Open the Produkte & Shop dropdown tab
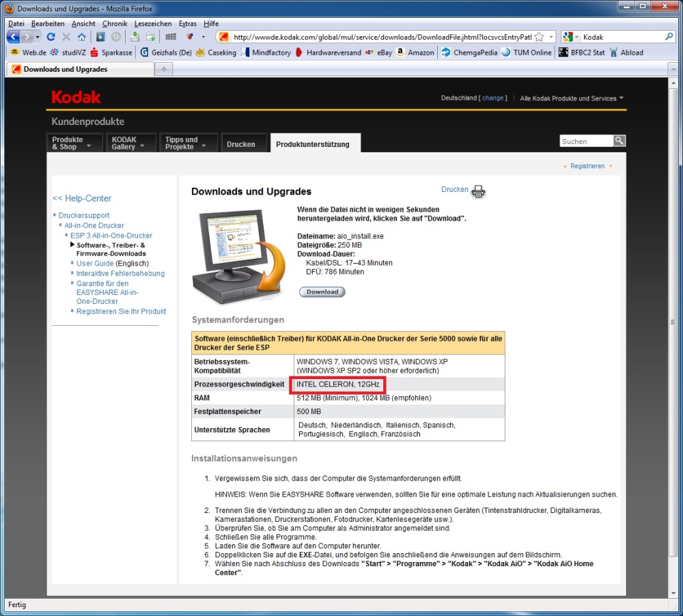 point(74,143)
